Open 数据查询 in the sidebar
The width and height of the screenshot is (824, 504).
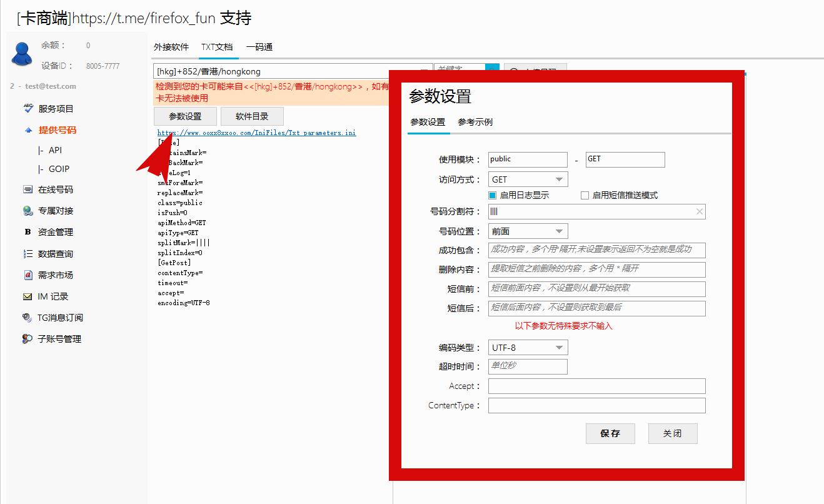(56, 254)
